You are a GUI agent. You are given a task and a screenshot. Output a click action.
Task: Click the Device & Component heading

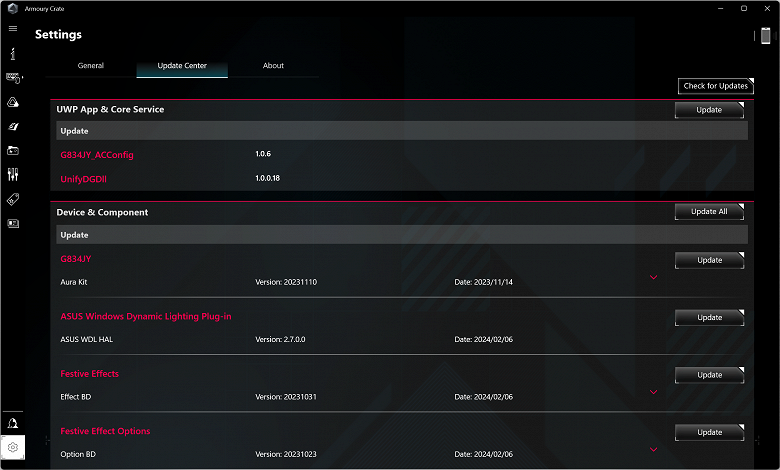102,212
